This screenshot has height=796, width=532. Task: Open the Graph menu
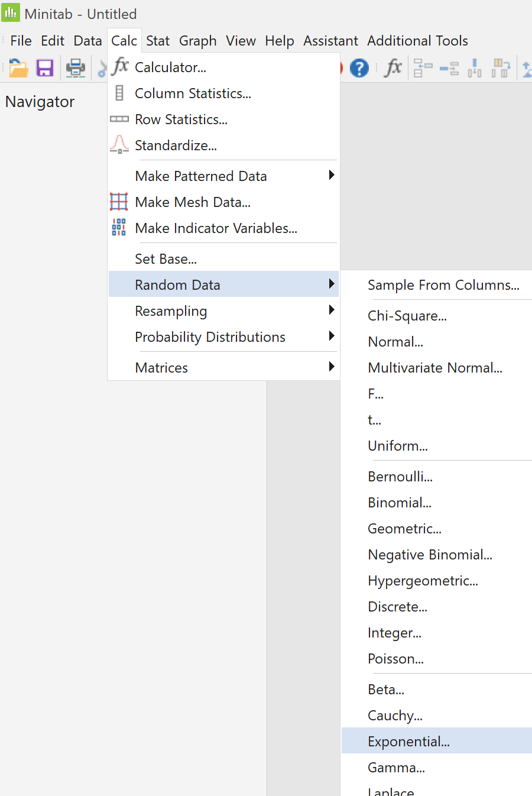(x=198, y=41)
